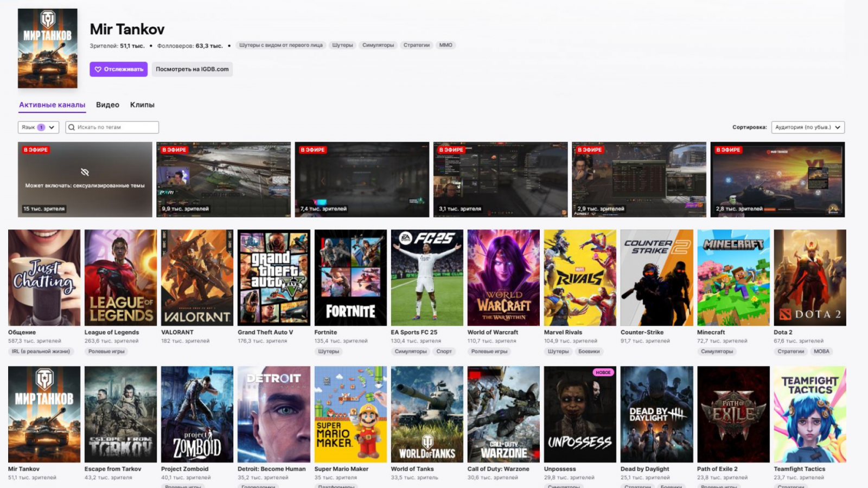Click the Dead by Daylight title link
This screenshot has height=488, width=868.
pos(645,469)
